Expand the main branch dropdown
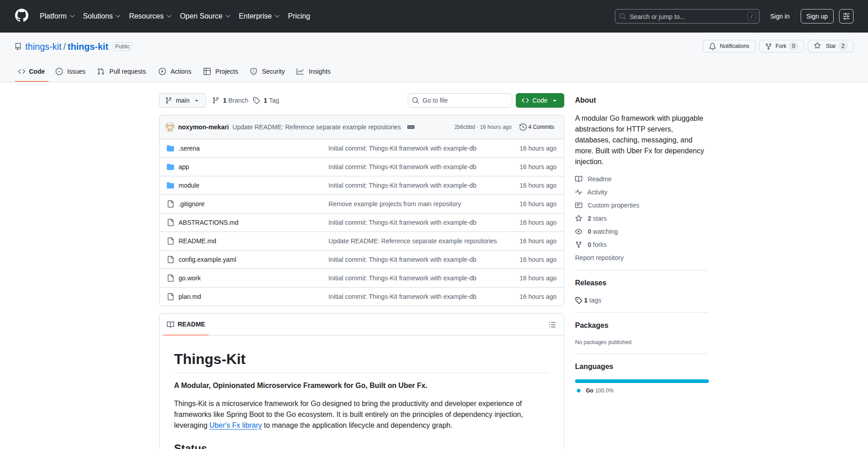Image resolution: width=868 pixels, height=449 pixels. (x=182, y=100)
